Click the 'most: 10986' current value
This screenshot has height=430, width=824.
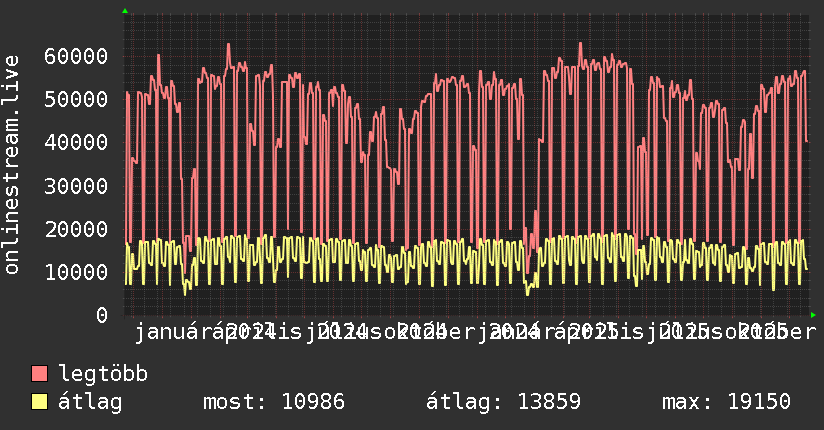click(273, 402)
